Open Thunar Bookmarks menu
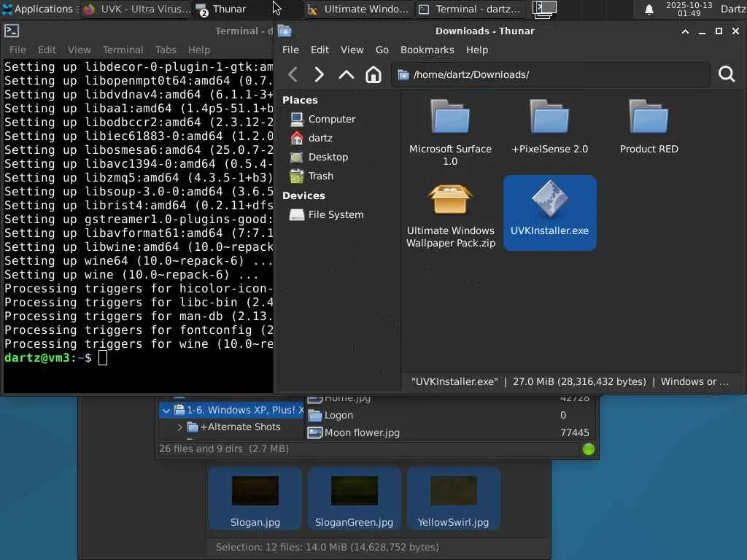Screen dimensions: 747x560 427,50
